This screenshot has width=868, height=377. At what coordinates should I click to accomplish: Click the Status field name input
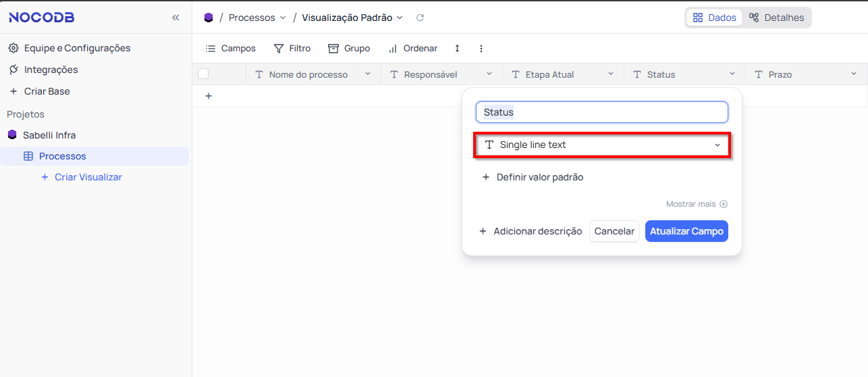point(602,112)
